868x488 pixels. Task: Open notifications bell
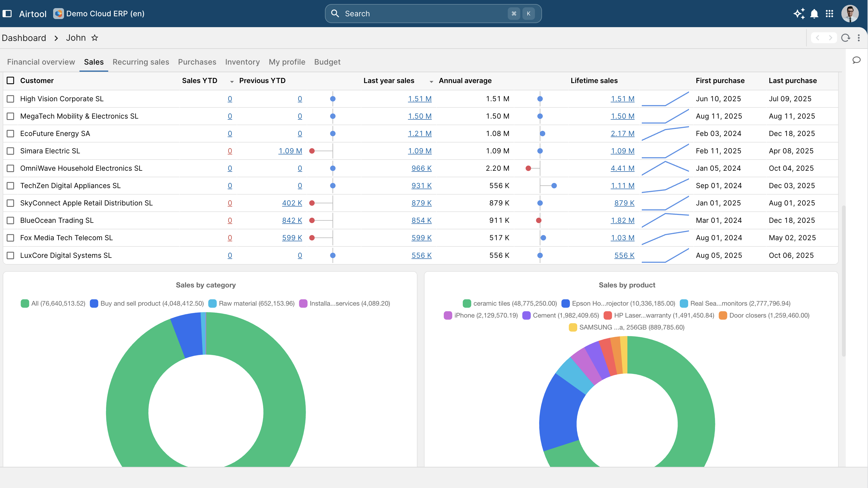click(x=814, y=14)
